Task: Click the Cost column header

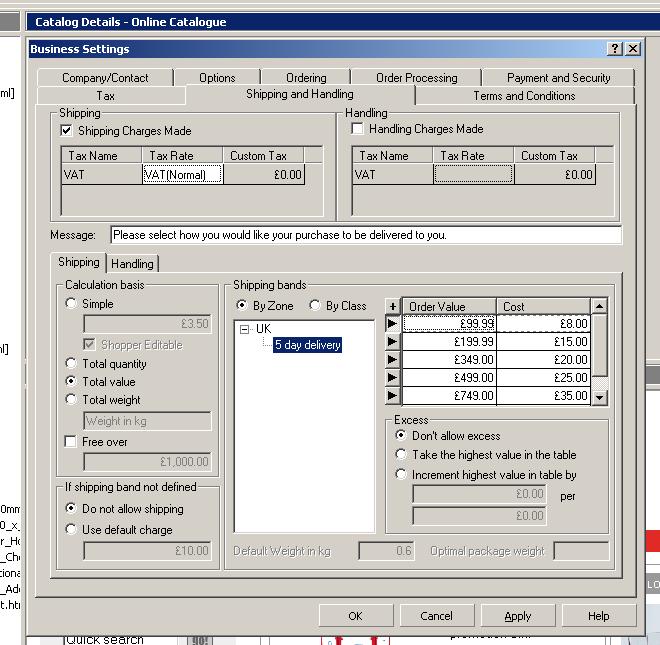Action: pyautogui.click(x=543, y=307)
